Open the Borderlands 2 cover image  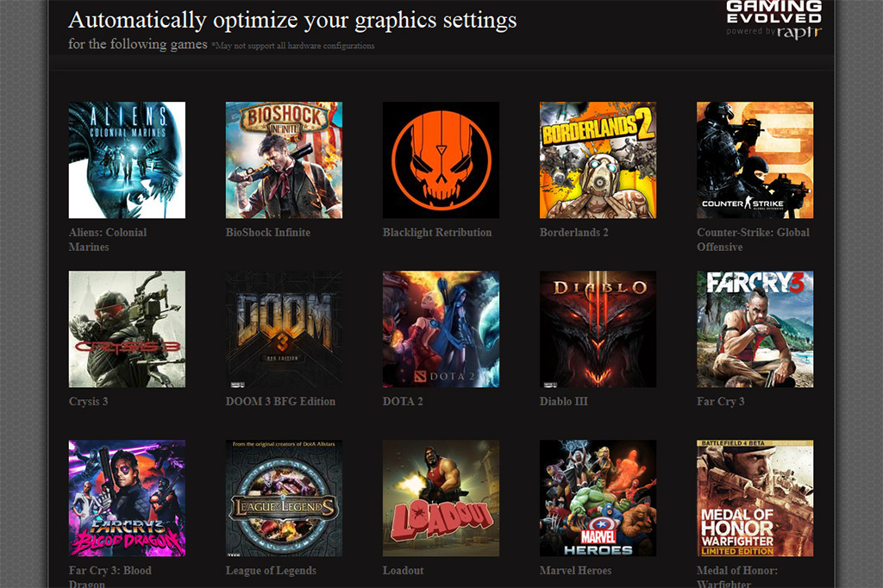click(598, 160)
